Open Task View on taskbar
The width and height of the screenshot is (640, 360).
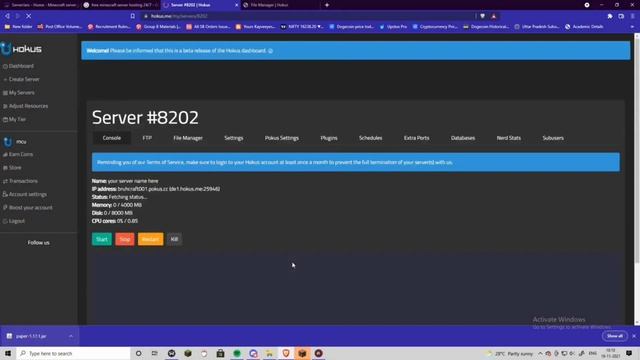(x=155, y=353)
